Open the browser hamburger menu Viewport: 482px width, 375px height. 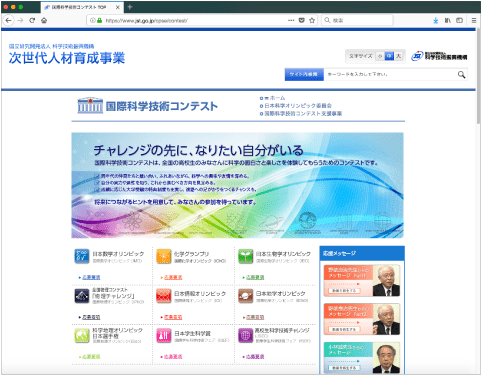(x=474, y=20)
